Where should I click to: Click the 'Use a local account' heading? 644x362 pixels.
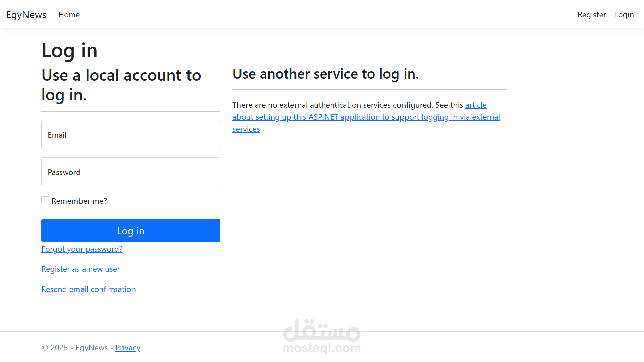pyautogui.click(x=121, y=85)
